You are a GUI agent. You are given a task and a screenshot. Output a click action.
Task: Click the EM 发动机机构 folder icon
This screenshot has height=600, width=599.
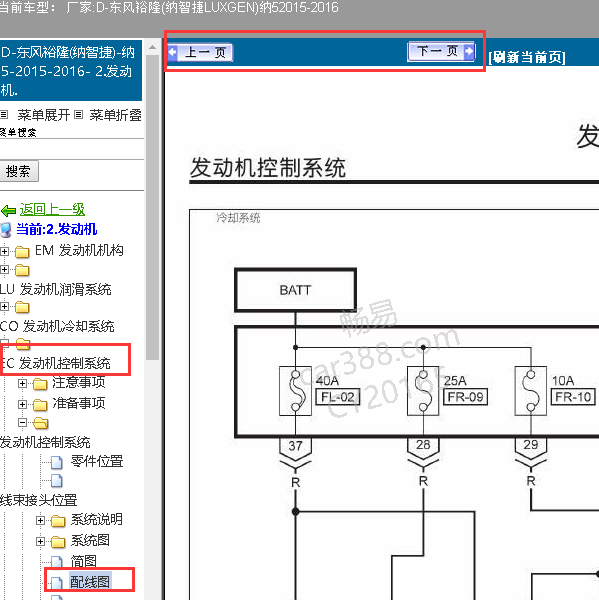pos(22,252)
